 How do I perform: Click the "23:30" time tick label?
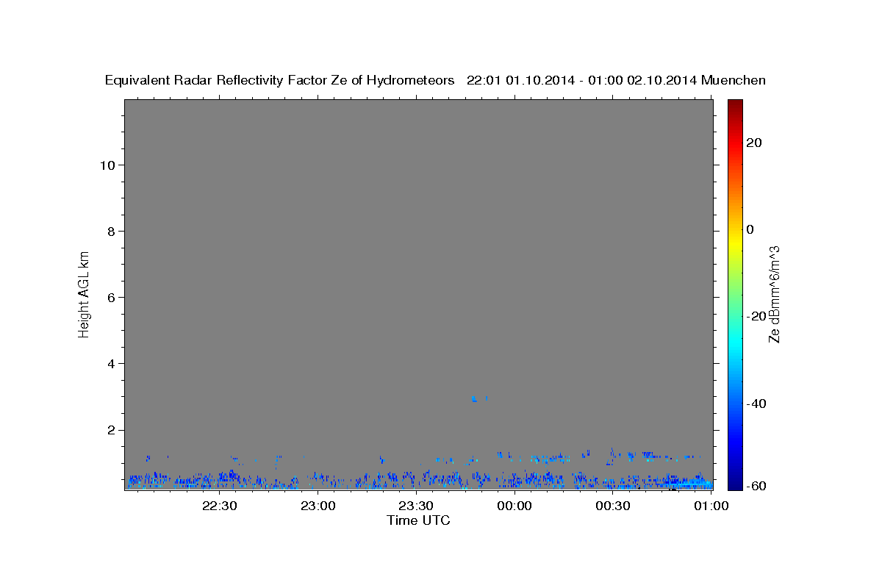[416, 506]
